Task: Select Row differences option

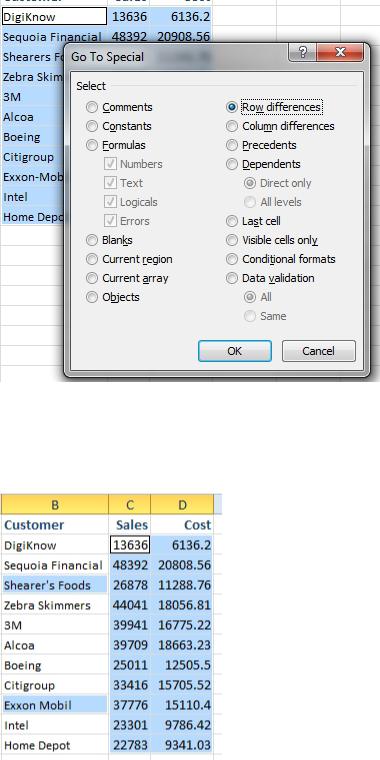Action: point(274,107)
